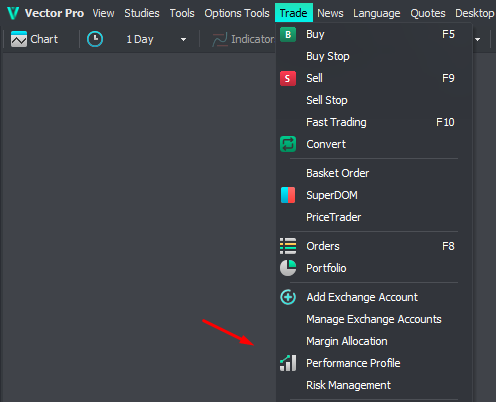Click the Chart toolbar button
Screen dimensions: 496x402
(34, 39)
